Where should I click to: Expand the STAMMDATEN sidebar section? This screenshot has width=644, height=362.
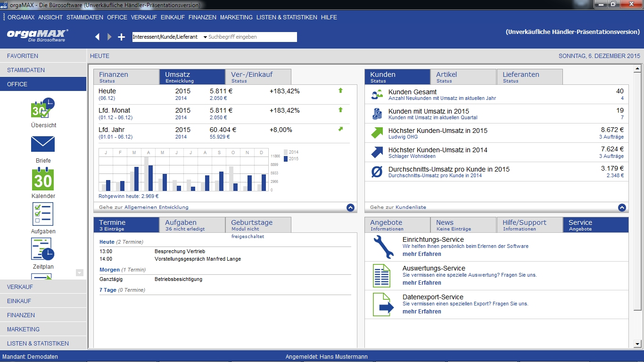[43, 70]
